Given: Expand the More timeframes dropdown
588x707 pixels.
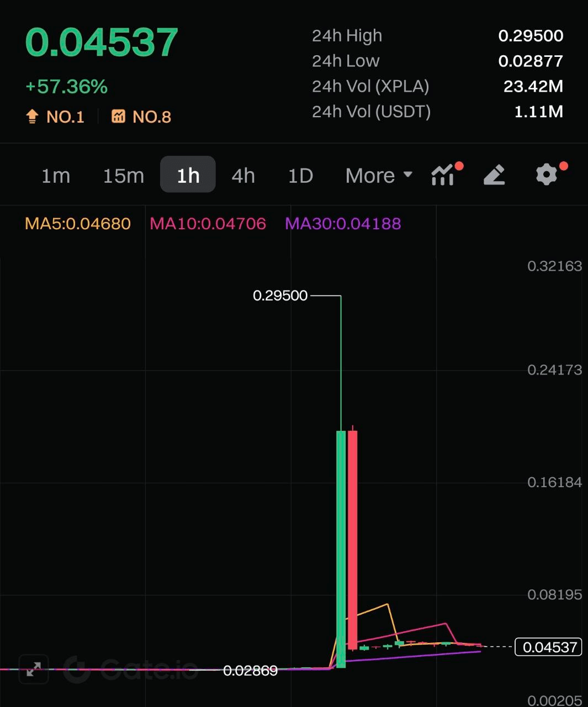Looking at the screenshot, I should tap(379, 176).
